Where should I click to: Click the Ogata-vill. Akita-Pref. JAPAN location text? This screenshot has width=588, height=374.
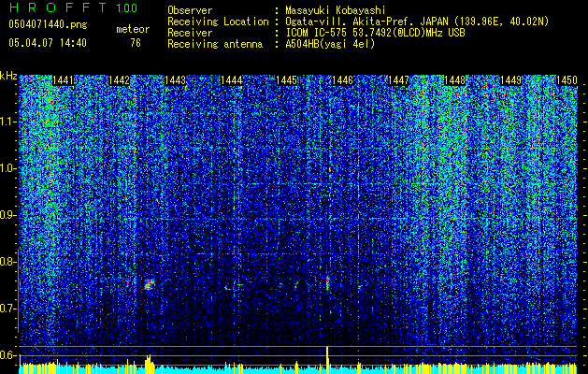417,22
